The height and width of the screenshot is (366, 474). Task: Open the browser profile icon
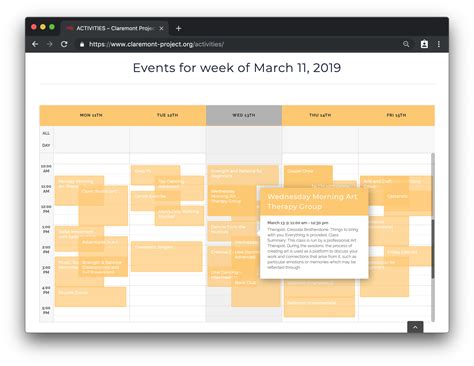(424, 44)
